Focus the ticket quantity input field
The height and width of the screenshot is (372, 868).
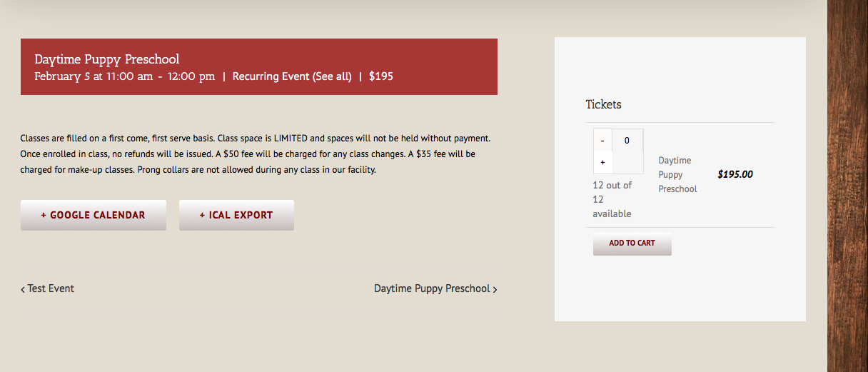point(627,141)
